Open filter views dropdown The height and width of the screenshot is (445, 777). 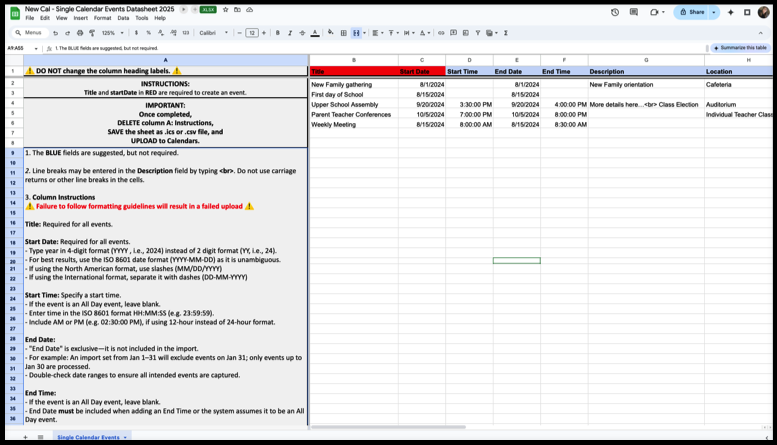492,33
